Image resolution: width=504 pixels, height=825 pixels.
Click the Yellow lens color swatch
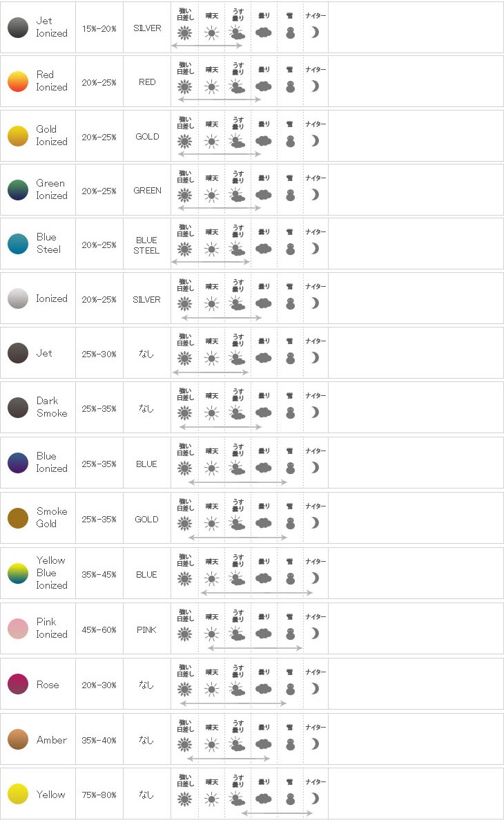point(18,794)
